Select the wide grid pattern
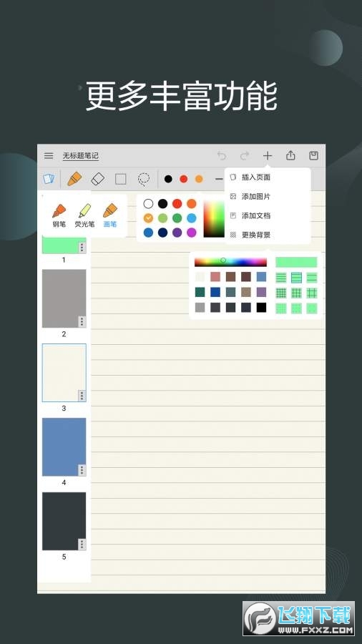This screenshot has height=644, width=362. pyautogui.click(x=312, y=293)
